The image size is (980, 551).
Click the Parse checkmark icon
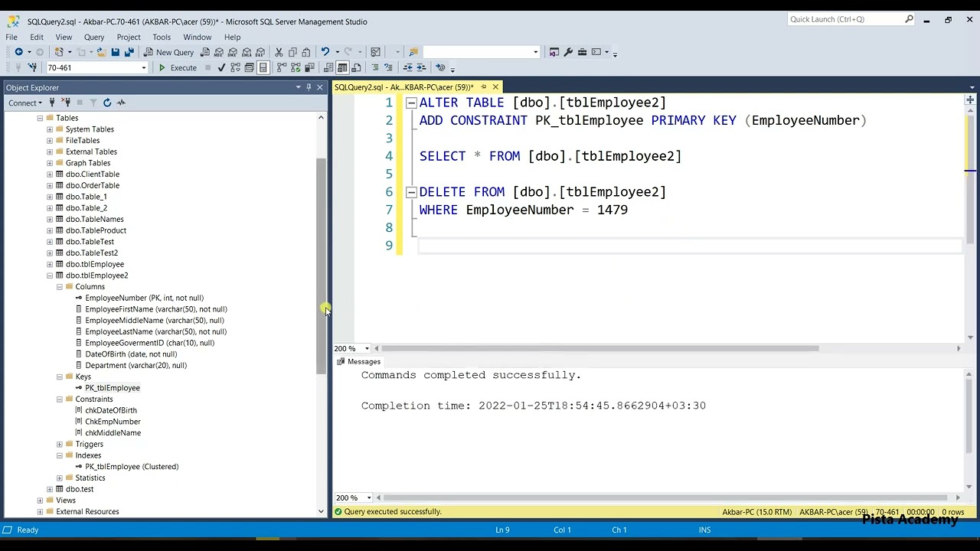[221, 67]
